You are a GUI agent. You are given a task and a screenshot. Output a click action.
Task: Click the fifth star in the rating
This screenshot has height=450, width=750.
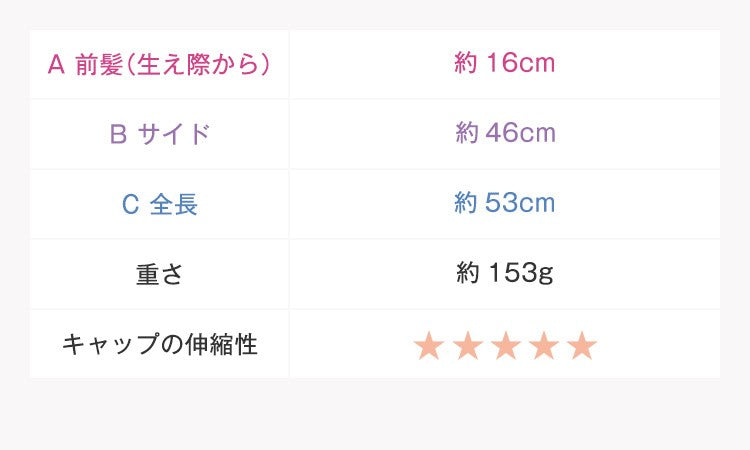tap(581, 346)
